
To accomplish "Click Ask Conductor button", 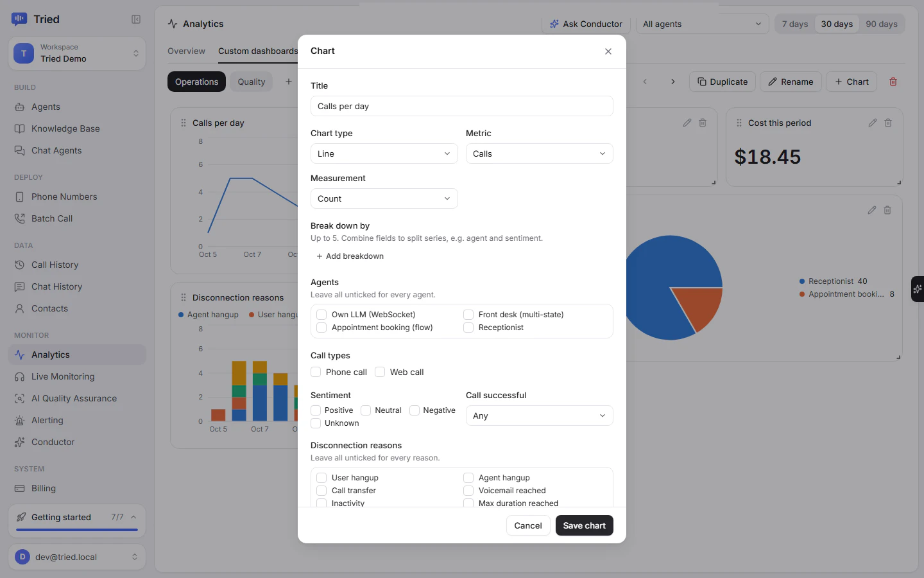I will click(x=586, y=24).
